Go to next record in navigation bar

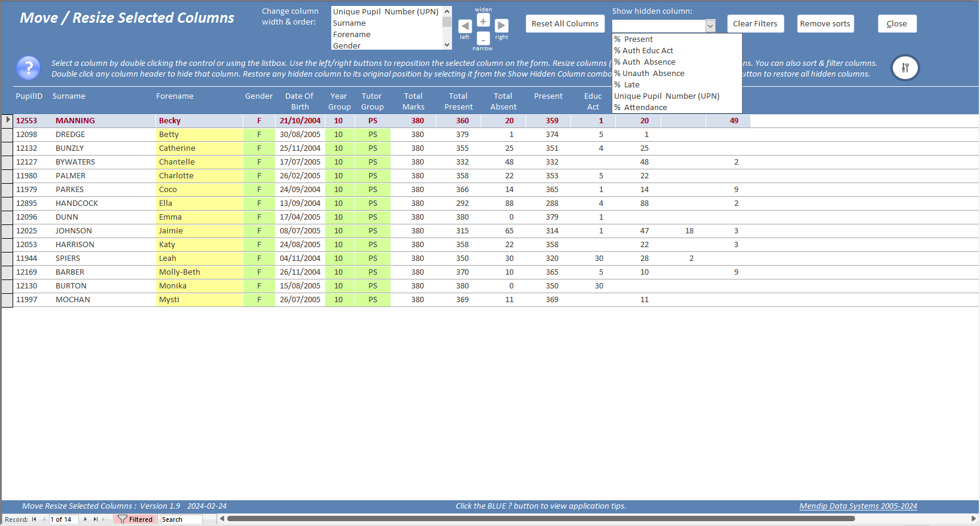(x=86, y=519)
